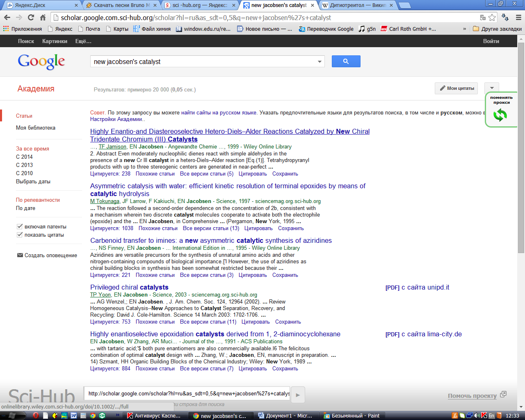
Task: Open Моя библиотека in sidebar
Action: tap(36, 128)
